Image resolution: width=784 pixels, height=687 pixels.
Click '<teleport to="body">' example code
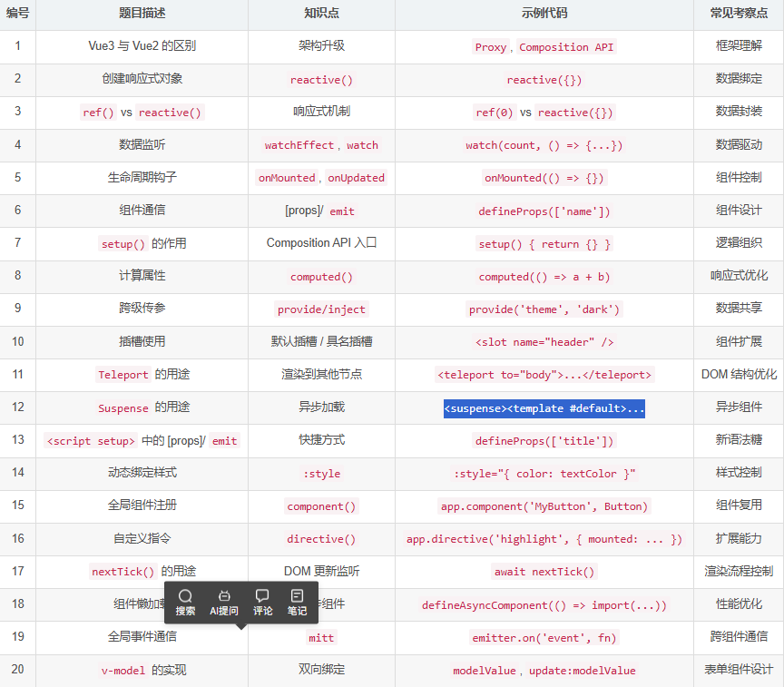pyautogui.click(x=544, y=375)
